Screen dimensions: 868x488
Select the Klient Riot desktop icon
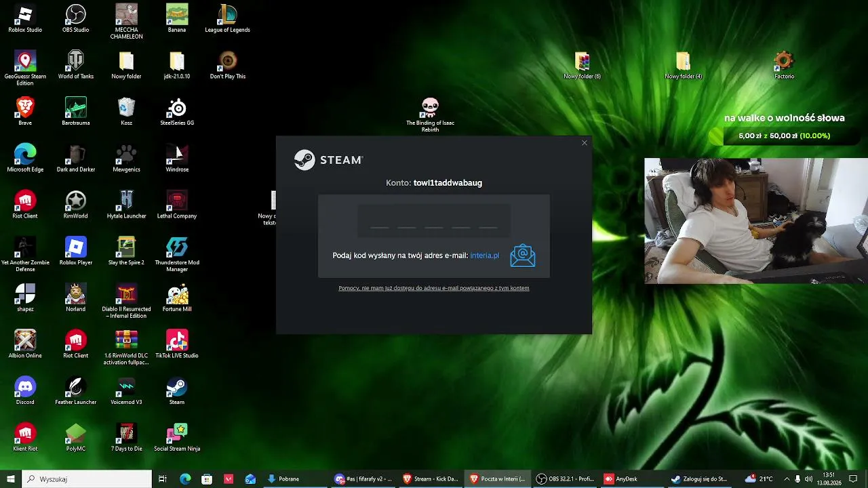pos(25,438)
